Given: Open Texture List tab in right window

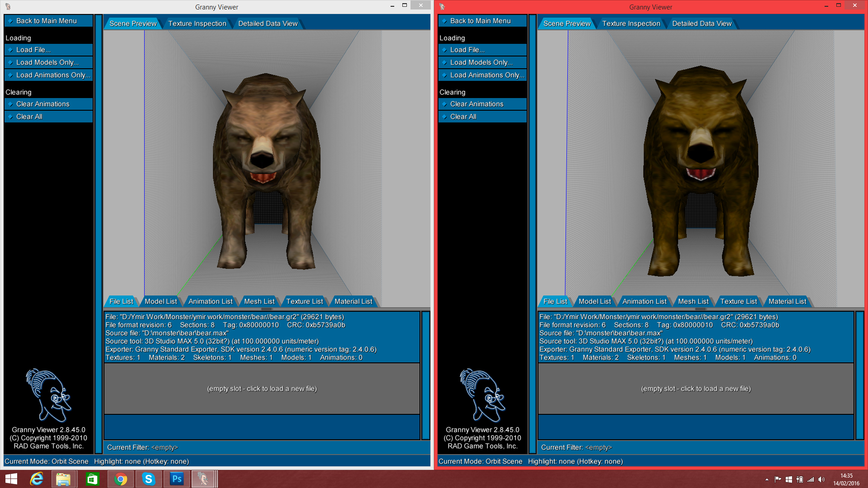Looking at the screenshot, I should pos(739,301).
